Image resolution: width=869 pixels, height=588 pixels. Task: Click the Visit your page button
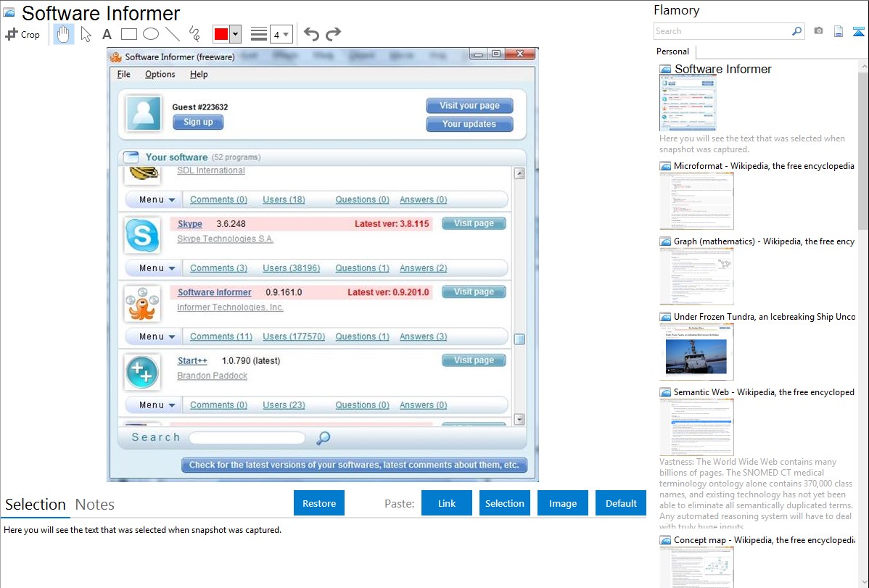coord(469,105)
